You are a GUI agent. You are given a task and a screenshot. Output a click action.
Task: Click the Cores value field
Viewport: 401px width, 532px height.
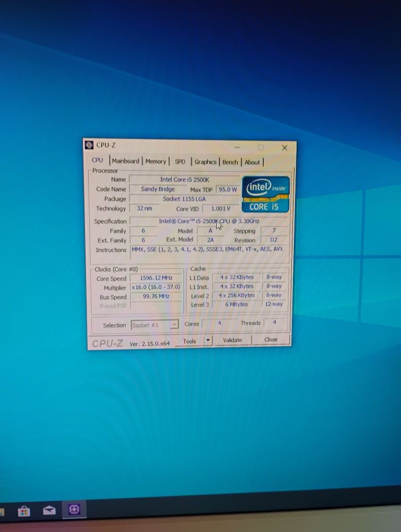219,323
